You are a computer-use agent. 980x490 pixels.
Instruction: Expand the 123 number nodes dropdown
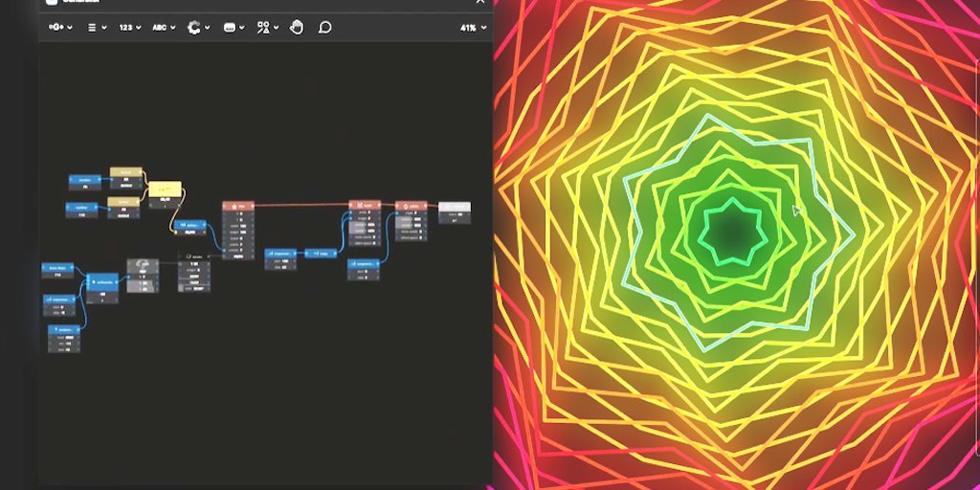tap(129, 28)
